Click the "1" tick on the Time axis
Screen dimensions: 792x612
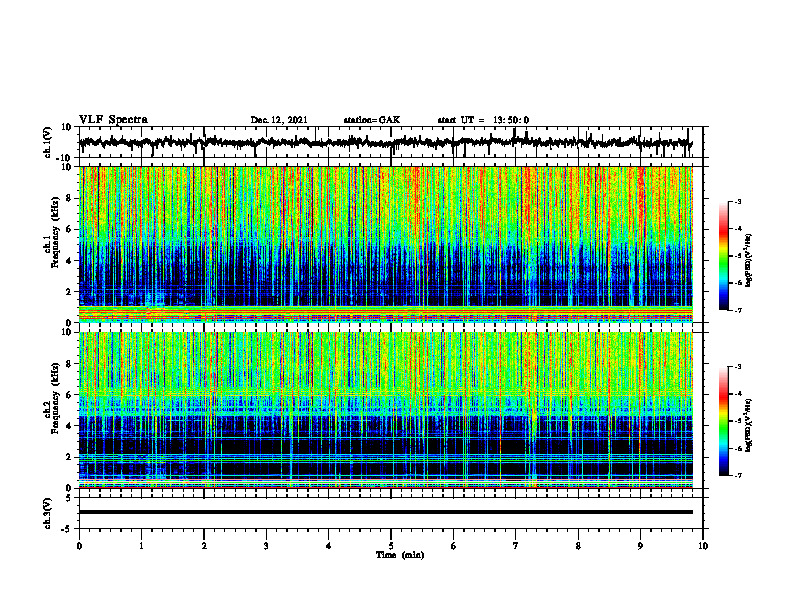pyautogui.click(x=141, y=546)
